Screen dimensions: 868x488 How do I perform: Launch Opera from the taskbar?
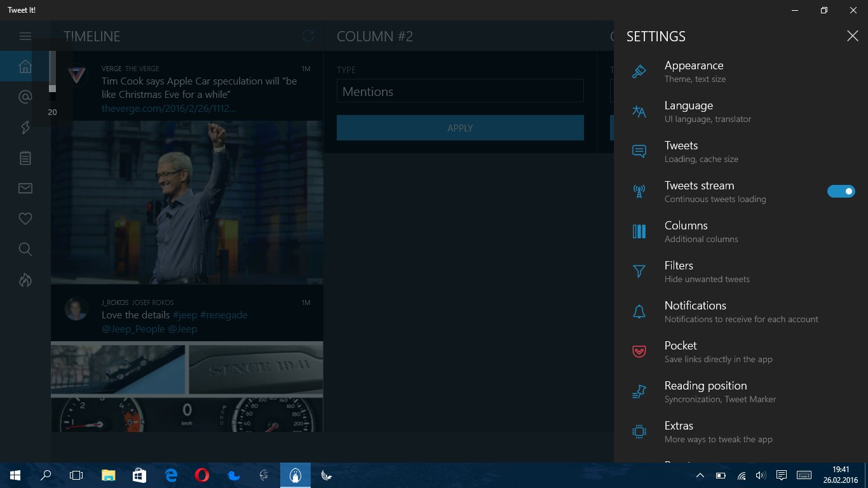pos(202,475)
